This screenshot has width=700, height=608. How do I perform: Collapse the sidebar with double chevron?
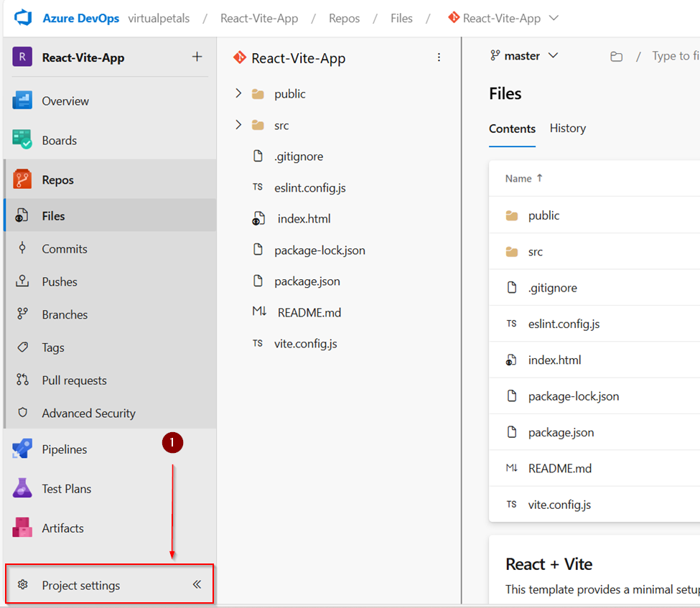(197, 584)
